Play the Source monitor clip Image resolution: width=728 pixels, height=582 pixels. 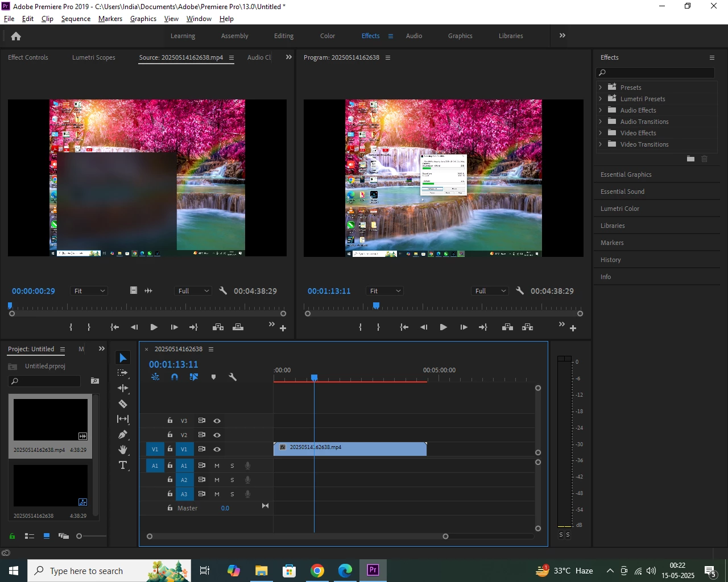coord(154,327)
